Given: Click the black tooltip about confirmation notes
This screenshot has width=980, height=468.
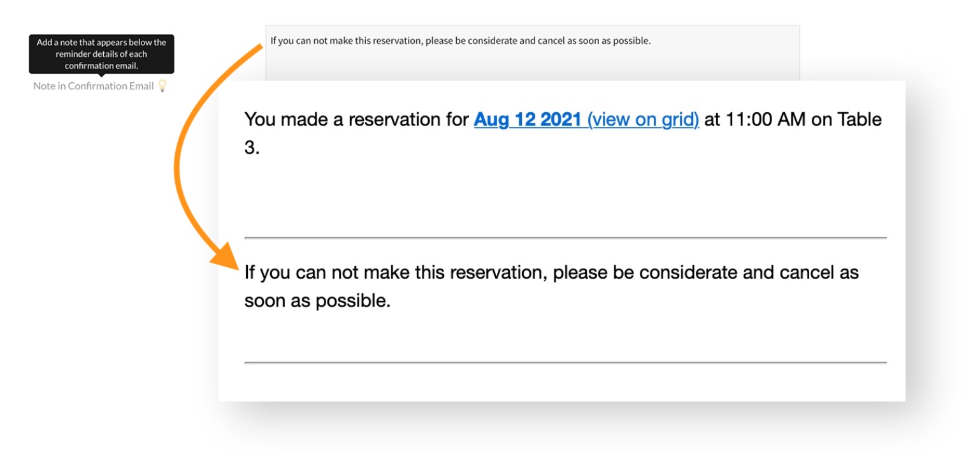Looking at the screenshot, I should pos(101,54).
